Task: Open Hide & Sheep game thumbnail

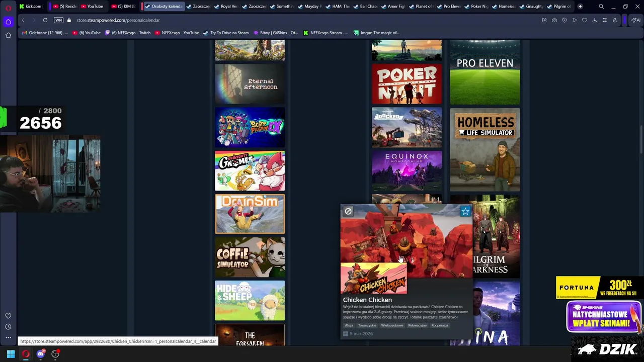Action: click(250, 301)
